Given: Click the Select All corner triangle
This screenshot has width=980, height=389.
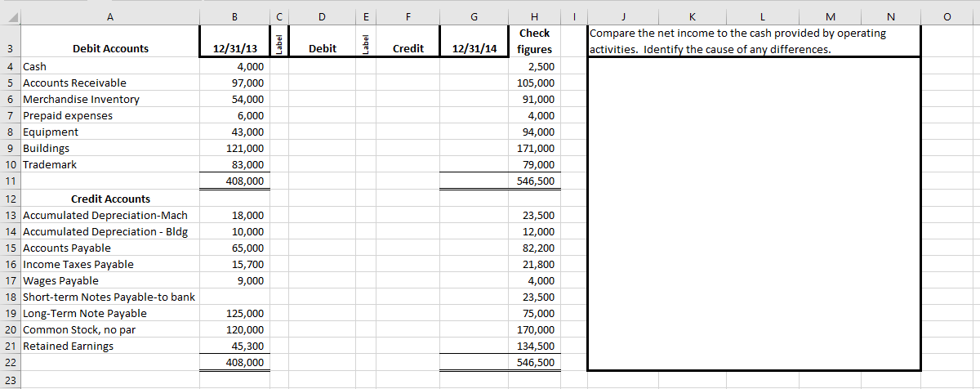Looking at the screenshot, I should tap(11, 16).
